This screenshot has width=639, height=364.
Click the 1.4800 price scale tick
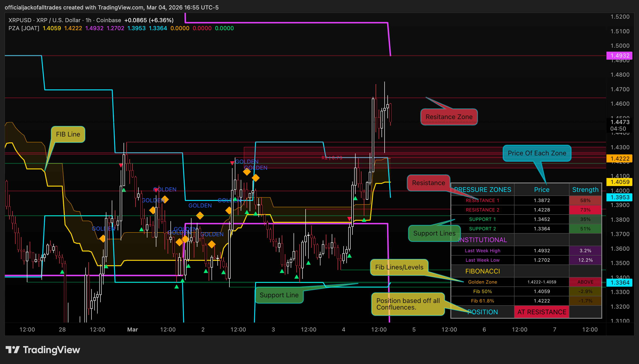(620, 75)
